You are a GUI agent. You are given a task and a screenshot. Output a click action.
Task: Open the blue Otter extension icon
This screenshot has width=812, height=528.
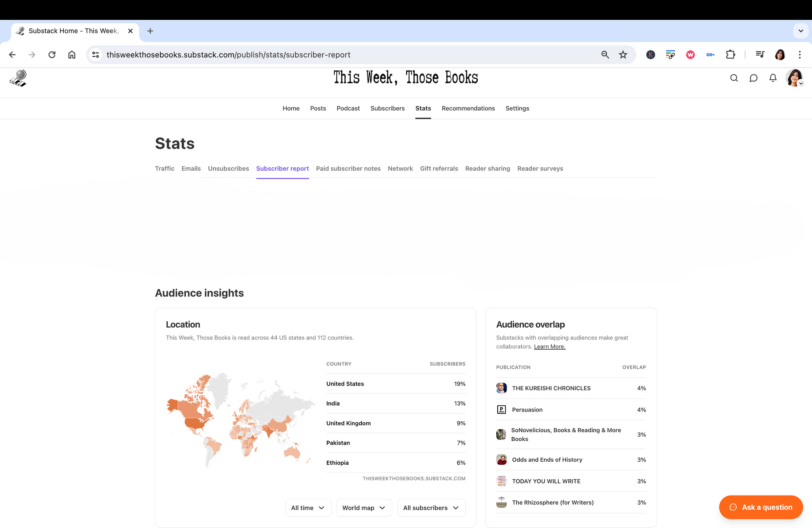[710, 54]
